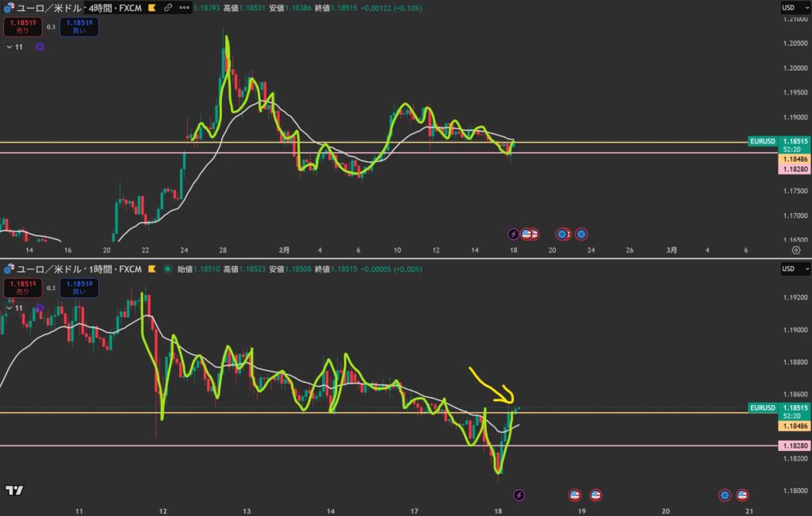Click the ユーロ／米ドル 4時間 symbol title

pyautogui.click(x=79, y=7)
